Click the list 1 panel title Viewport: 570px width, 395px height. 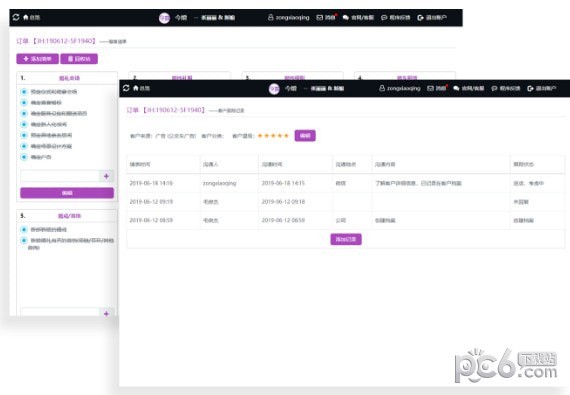[x=69, y=78]
